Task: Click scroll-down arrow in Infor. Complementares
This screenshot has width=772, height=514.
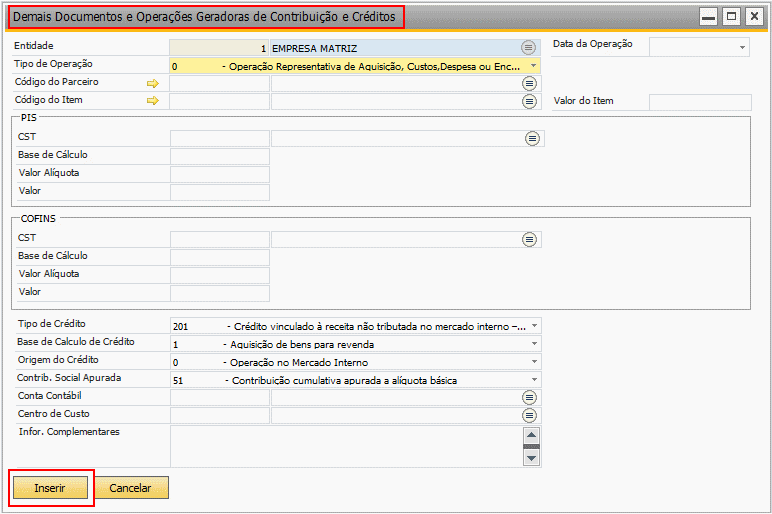Action: pyautogui.click(x=531, y=458)
